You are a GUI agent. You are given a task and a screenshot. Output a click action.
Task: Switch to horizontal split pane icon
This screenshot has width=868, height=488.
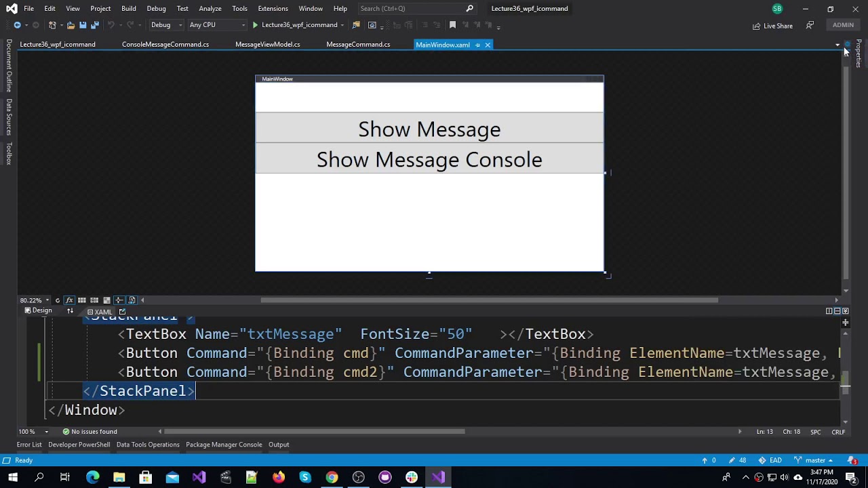837,311
